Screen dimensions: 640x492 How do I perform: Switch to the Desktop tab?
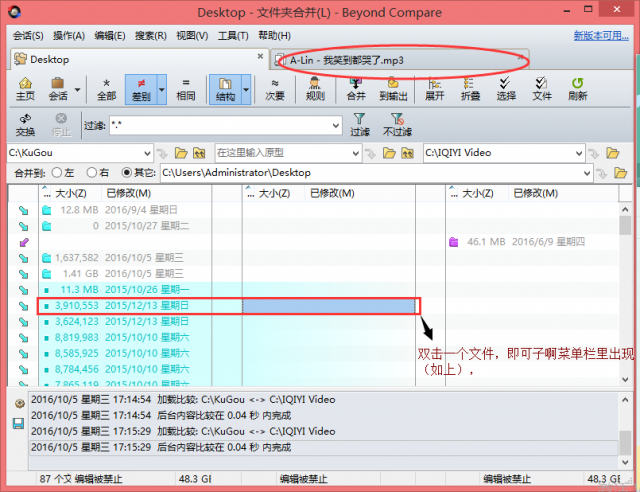[x=139, y=59]
